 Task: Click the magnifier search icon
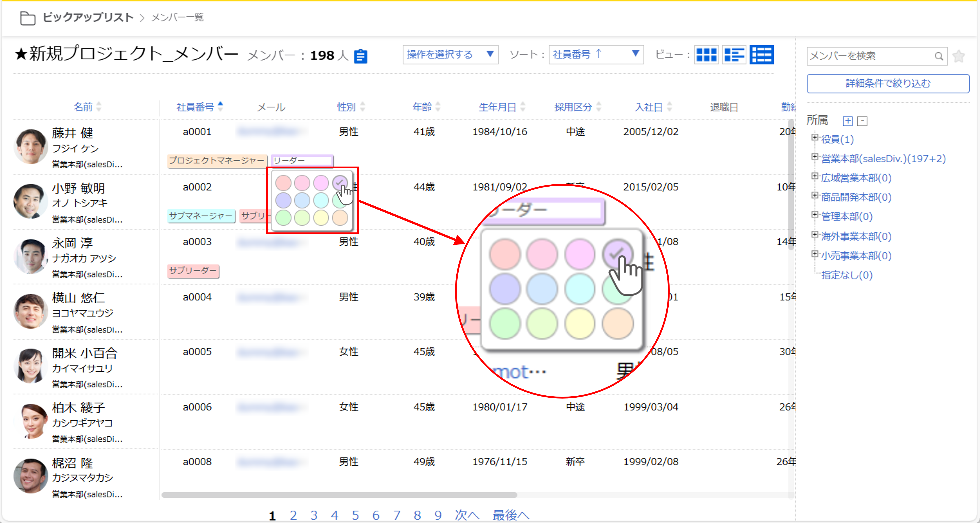939,56
